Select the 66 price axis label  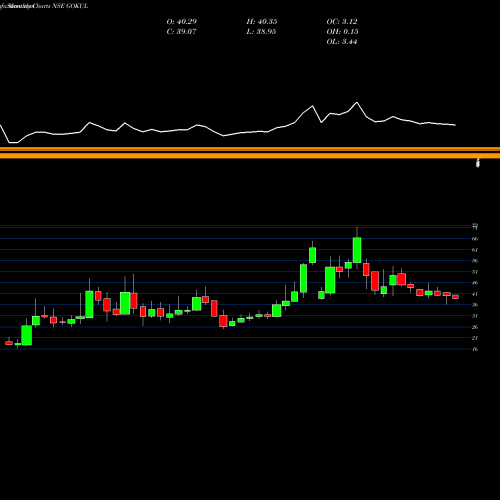(475, 239)
